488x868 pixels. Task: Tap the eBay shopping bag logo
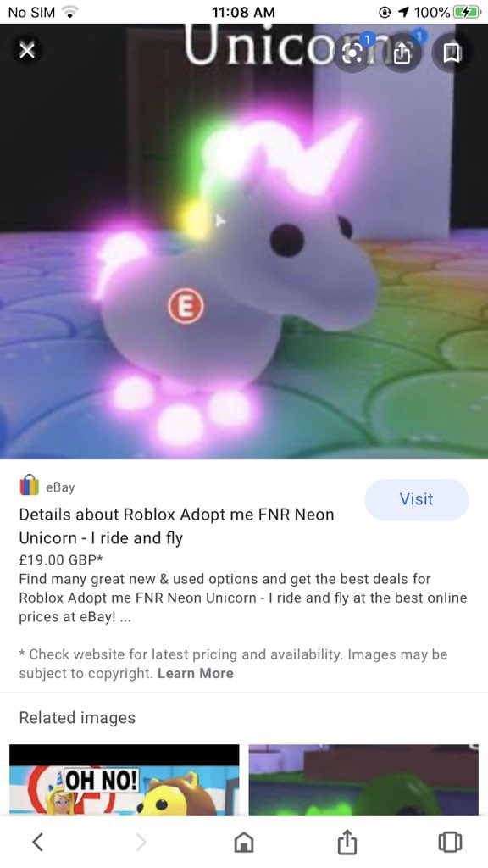click(x=30, y=486)
